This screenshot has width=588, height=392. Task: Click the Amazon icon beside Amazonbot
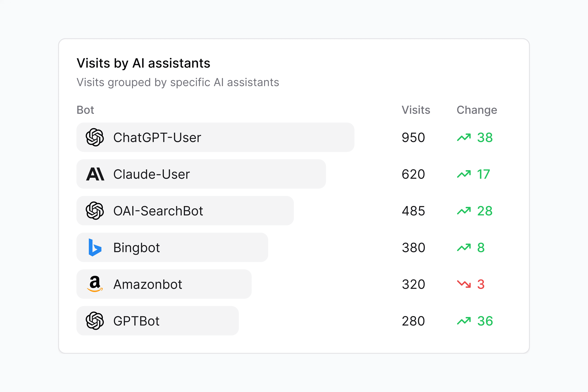click(95, 284)
